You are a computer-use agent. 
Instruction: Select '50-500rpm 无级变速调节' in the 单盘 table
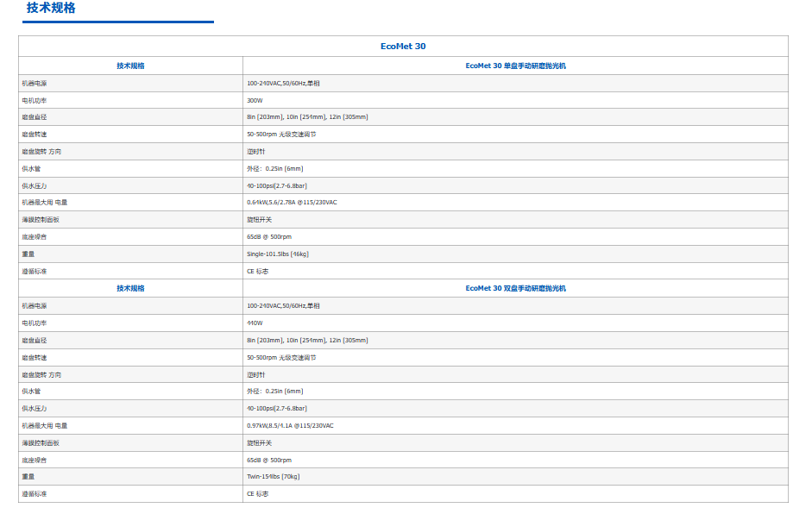[x=281, y=134]
